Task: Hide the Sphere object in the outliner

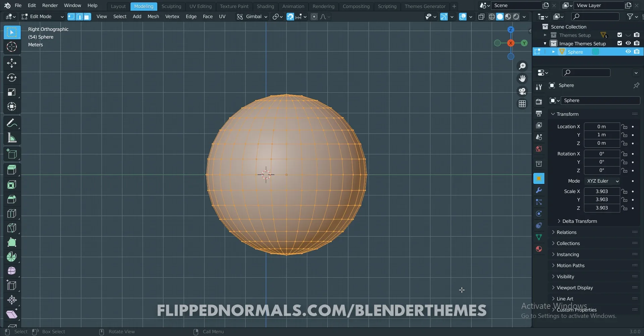Action: click(x=628, y=51)
